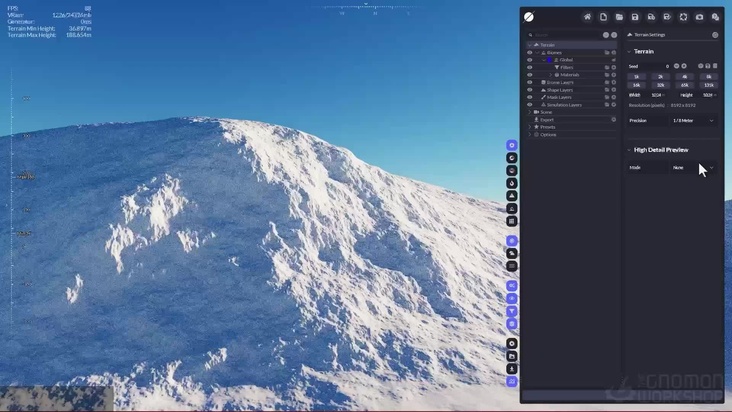Save the project with the floppy disk icon

[635, 17]
